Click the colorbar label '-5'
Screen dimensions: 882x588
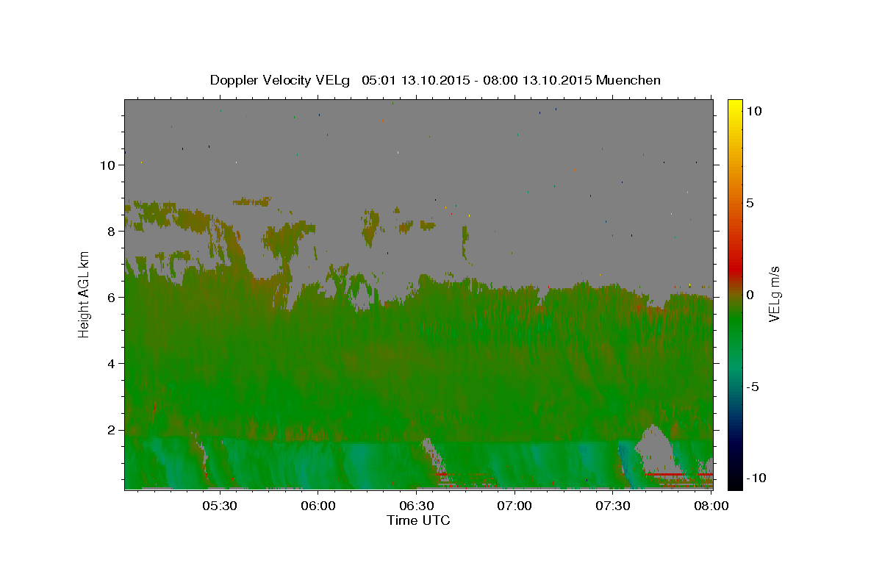[751, 387]
